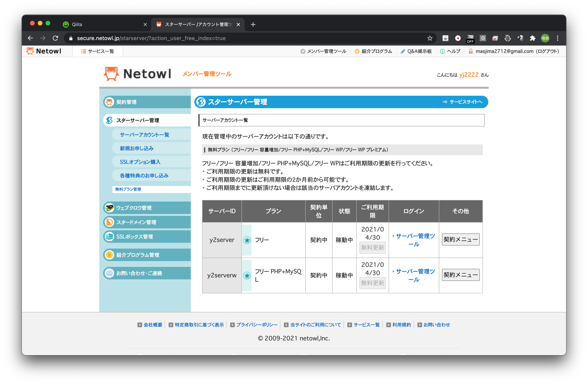588x384 pixels.
Task: Open スタードメイン管理 in the sidebar
Action: [147, 222]
